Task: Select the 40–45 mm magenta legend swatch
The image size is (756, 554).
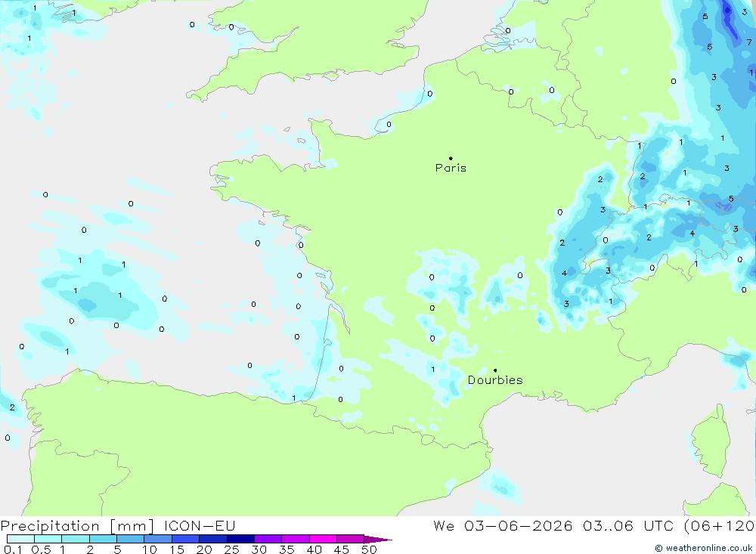Action: click(x=323, y=539)
